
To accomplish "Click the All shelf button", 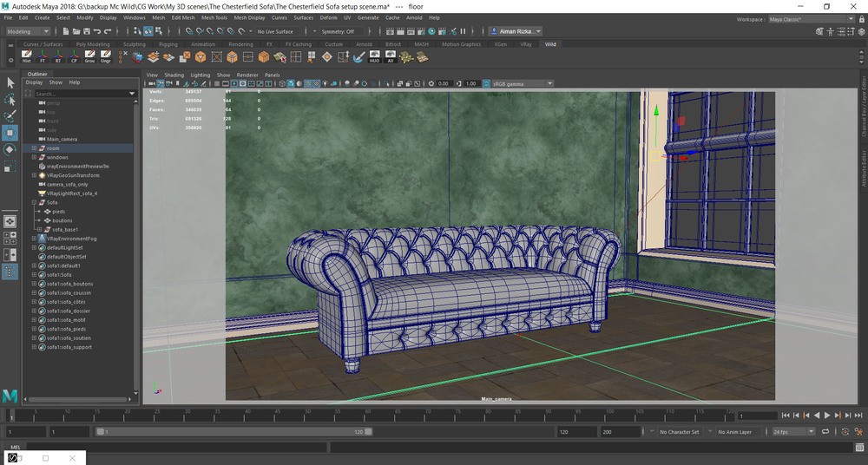I will (391, 56).
